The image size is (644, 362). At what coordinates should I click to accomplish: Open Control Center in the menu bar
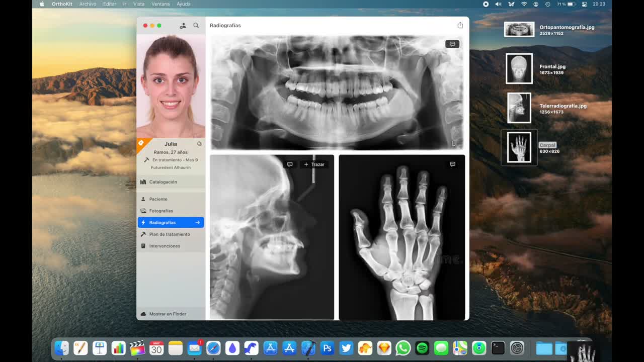point(585,4)
